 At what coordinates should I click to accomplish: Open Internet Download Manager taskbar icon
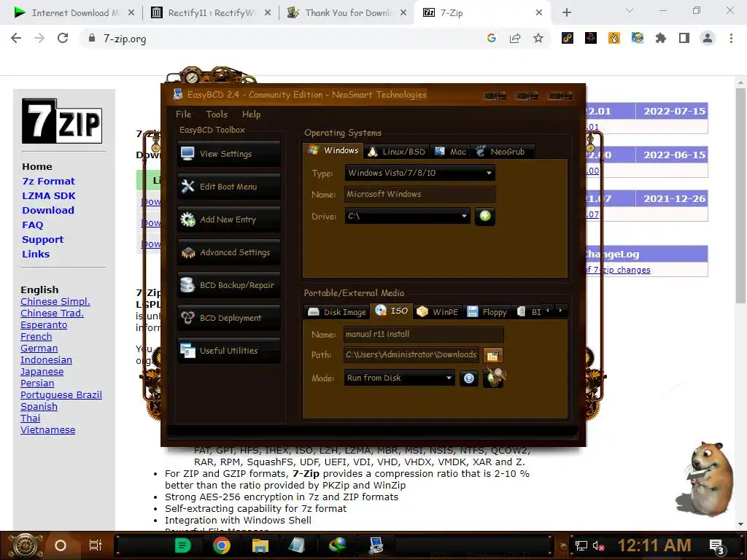point(337,545)
